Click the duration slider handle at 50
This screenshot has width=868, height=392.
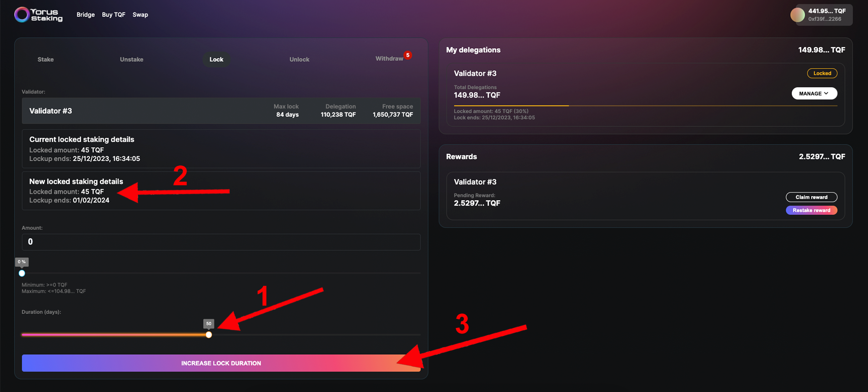pyautogui.click(x=209, y=335)
